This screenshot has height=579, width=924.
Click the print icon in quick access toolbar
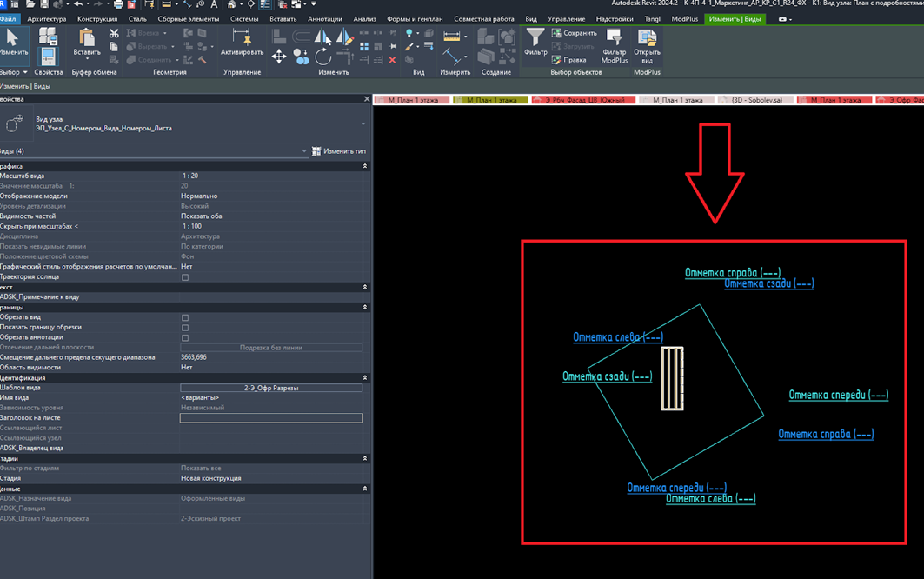(118, 4)
